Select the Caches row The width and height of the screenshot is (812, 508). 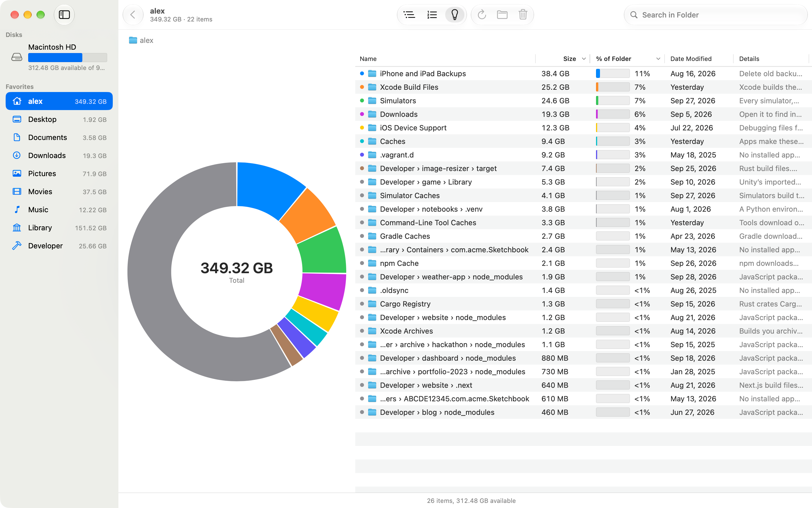[583, 141]
